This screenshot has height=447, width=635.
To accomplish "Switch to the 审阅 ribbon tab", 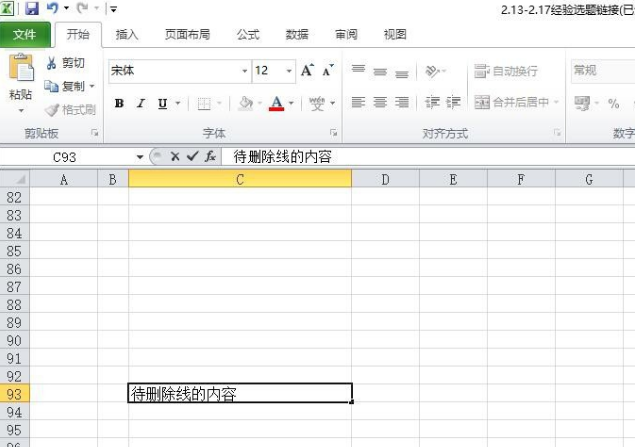I will tap(346, 35).
